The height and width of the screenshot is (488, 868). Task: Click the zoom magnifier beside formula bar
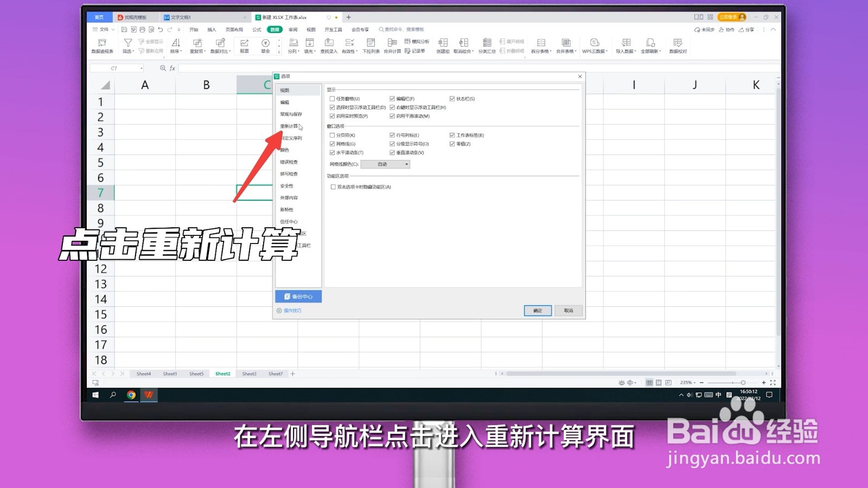pos(163,68)
